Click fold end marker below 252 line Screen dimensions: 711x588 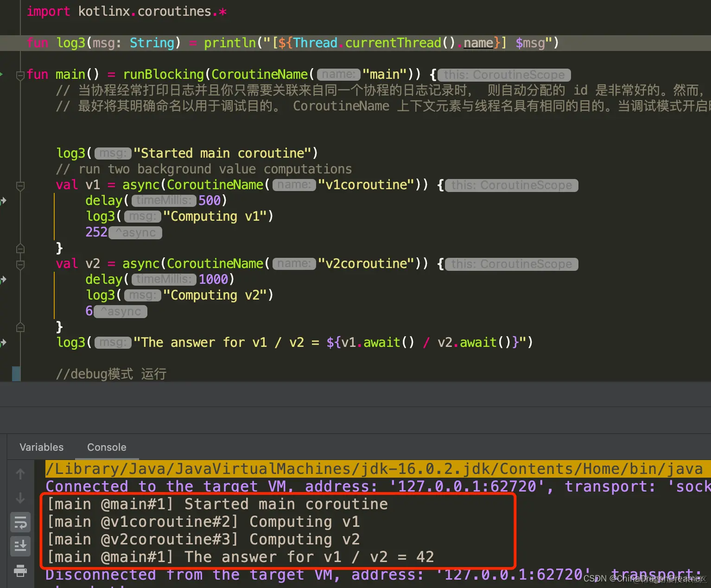[20, 249]
